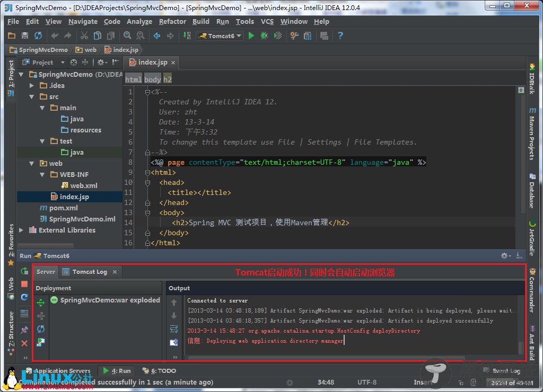
Task: Click the Update application icon in Run panel
Action: [24, 297]
